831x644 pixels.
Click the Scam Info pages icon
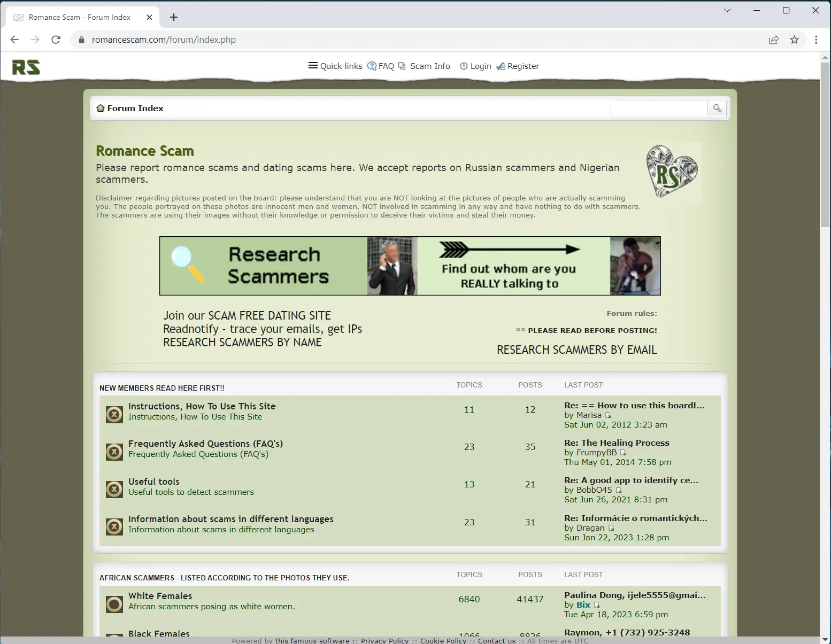403,66
